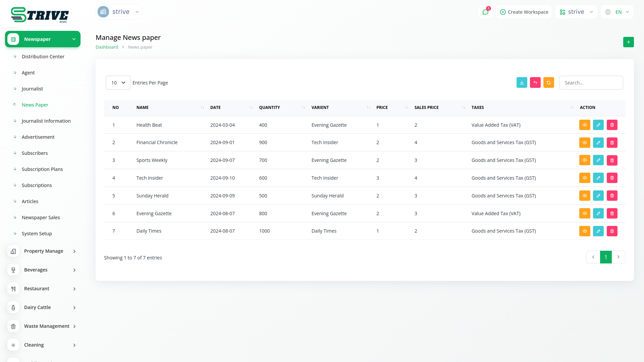Delete the Daily Times entry

pyautogui.click(x=612, y=231)
